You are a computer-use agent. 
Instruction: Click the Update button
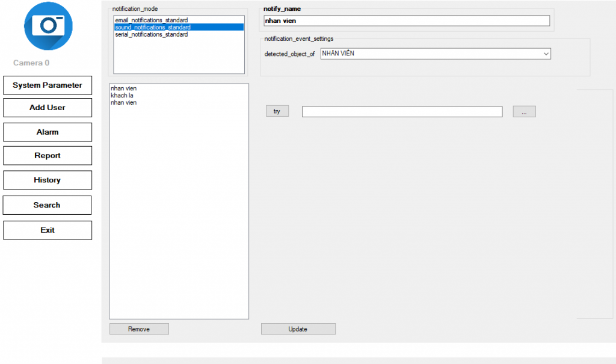click(298, 329)
